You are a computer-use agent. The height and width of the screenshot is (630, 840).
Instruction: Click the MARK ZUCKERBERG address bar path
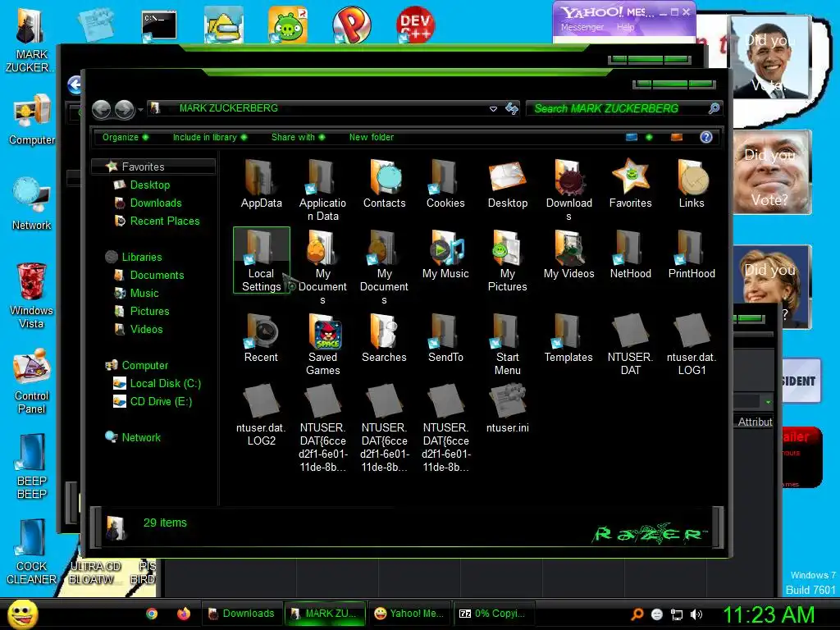(228, 108)
